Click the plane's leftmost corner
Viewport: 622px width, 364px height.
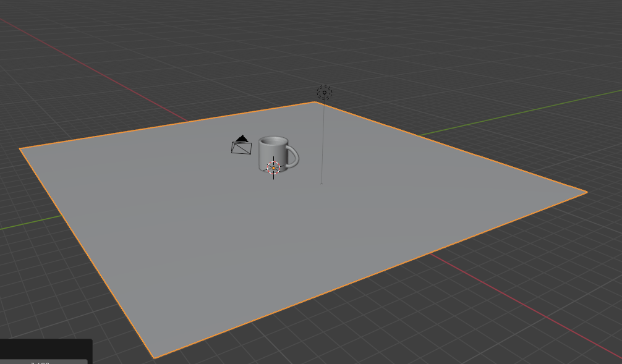[x=20, y=149]
